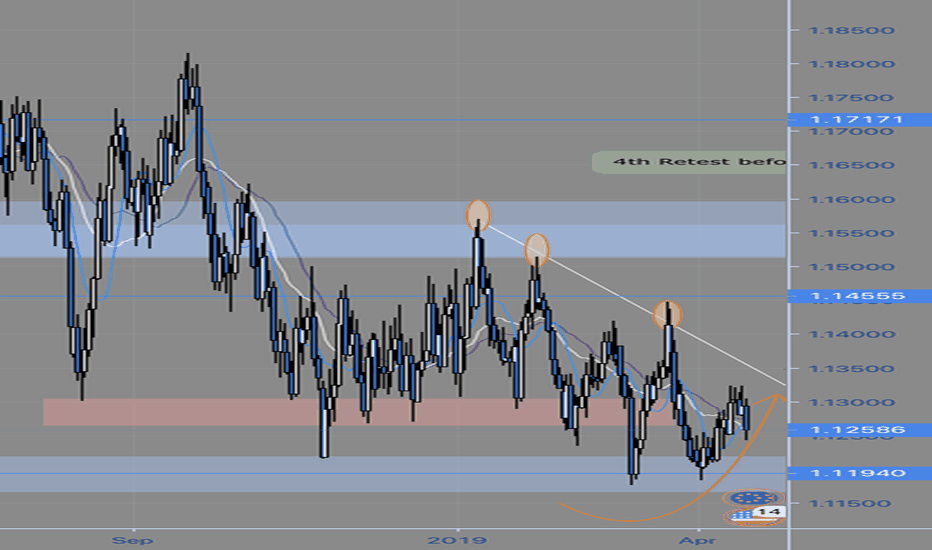Click the 1.13500 price axis label
932x550 pixels.
pos(851,369)
